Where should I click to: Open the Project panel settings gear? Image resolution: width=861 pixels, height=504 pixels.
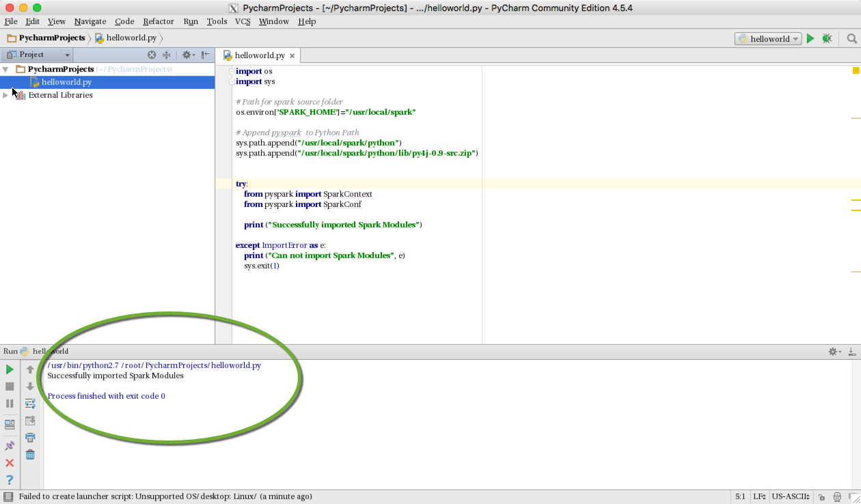[x=187, y=55]
